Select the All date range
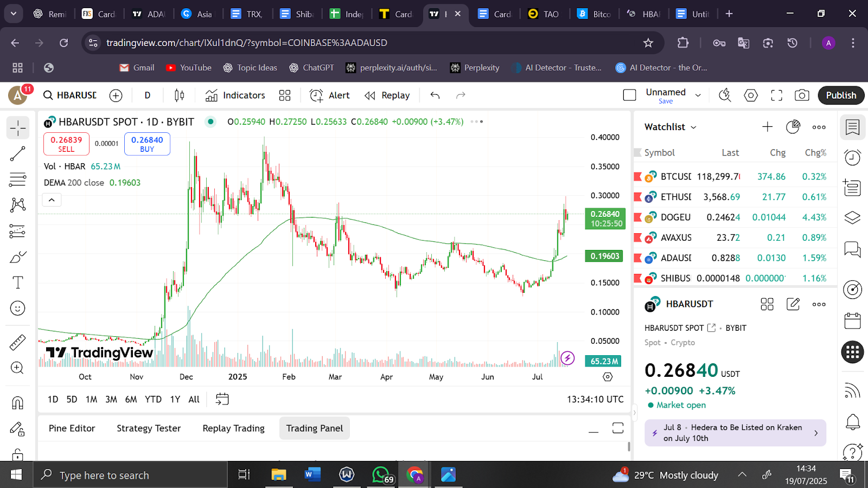Image resolution: width=868 pixels, height=488 pixels. [x=194, y=400]
